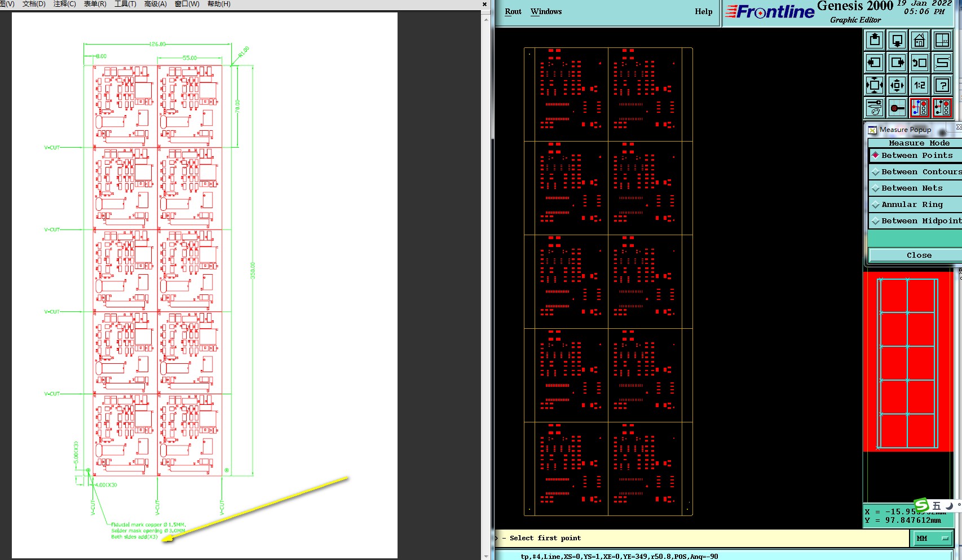Click the pan up view icon
Viewport: 962px width, 560px height.
pyautogui.click(x=875, y=40)
